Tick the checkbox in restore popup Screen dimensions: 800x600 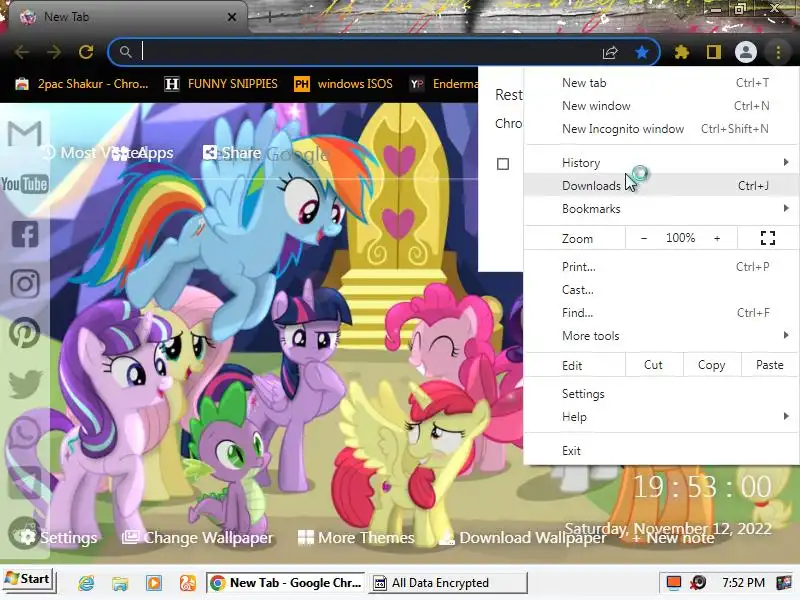pos(503,164)
